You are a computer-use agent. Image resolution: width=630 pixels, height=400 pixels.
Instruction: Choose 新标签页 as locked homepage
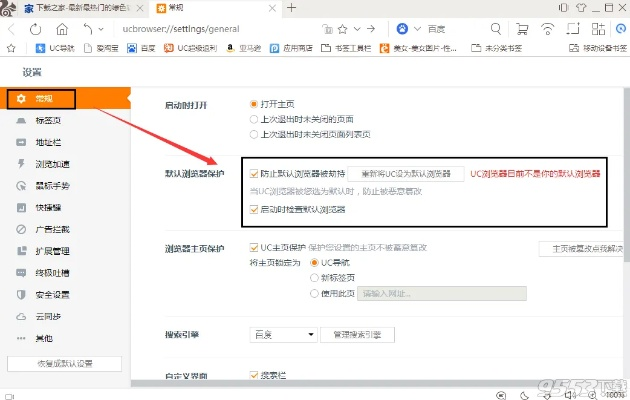[x=314, y=277]
